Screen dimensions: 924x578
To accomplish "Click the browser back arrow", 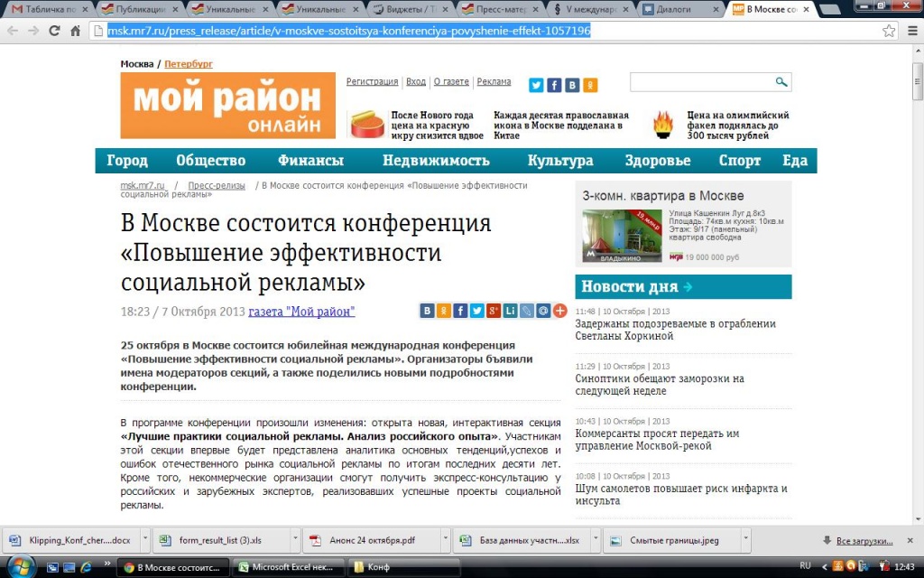I will tap(13, 31).
